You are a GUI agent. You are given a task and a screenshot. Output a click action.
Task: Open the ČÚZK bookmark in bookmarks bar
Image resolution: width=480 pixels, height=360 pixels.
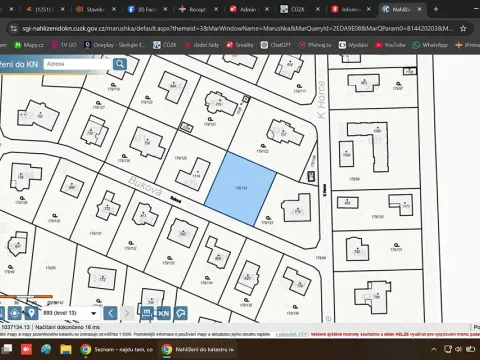tap(165, 45)
